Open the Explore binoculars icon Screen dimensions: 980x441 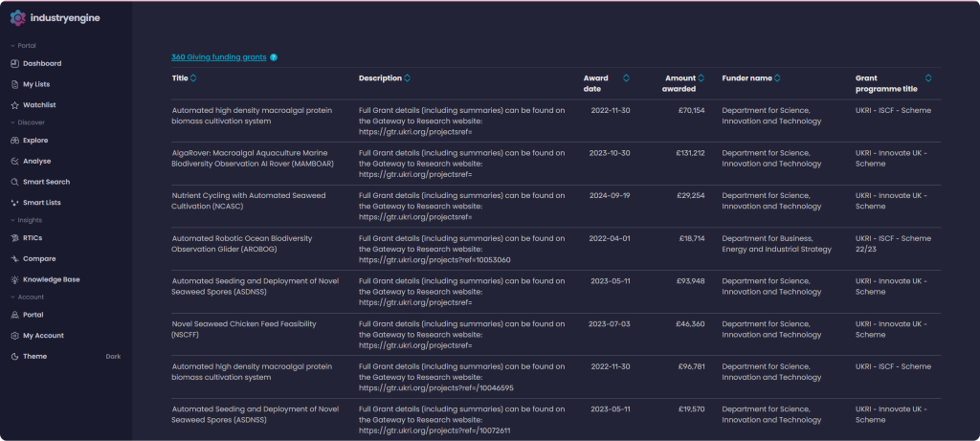[15, 141]
